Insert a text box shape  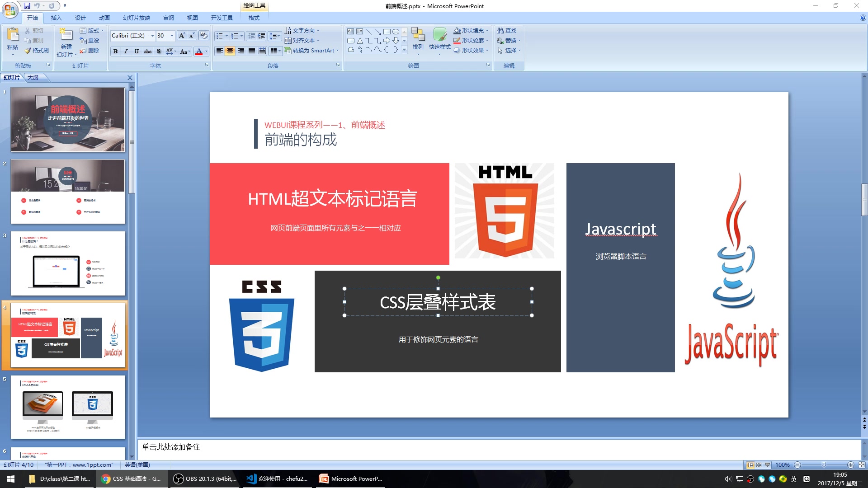coord(351,31)
